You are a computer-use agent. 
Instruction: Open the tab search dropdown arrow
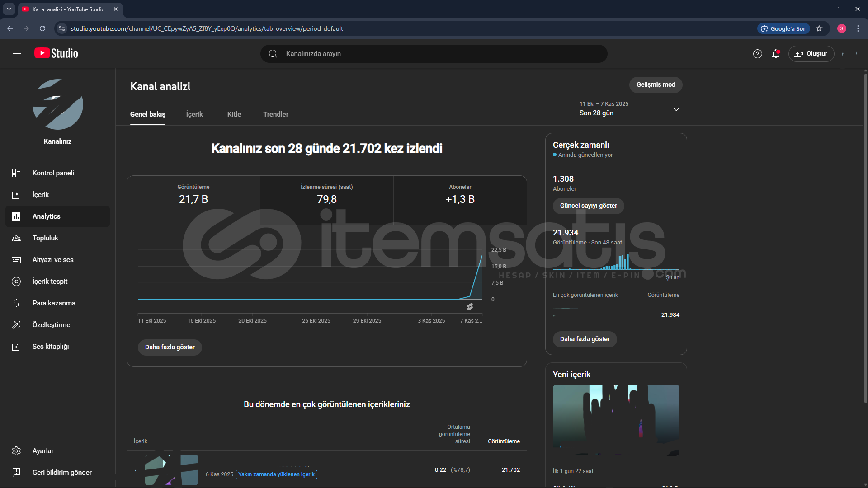[9, 9]
